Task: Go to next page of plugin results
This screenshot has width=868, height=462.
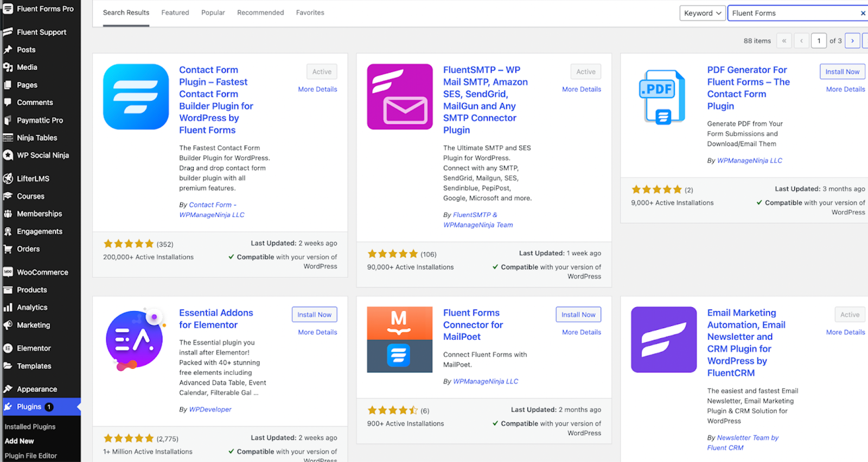Action: tap(852, 41)
